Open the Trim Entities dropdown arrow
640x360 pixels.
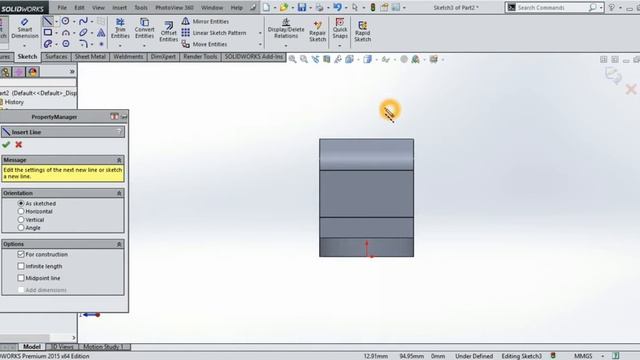tap(120, 45)
